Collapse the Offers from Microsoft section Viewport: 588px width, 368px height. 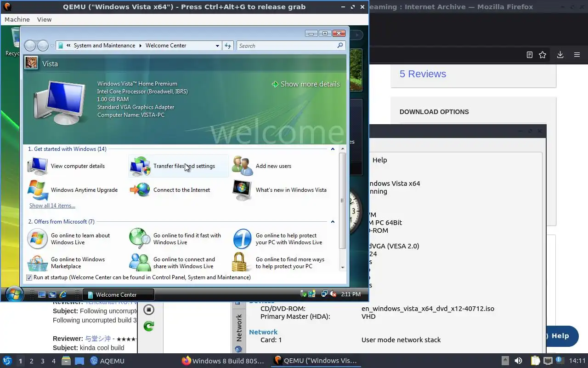pyautogui.click(x=333, y=222)
